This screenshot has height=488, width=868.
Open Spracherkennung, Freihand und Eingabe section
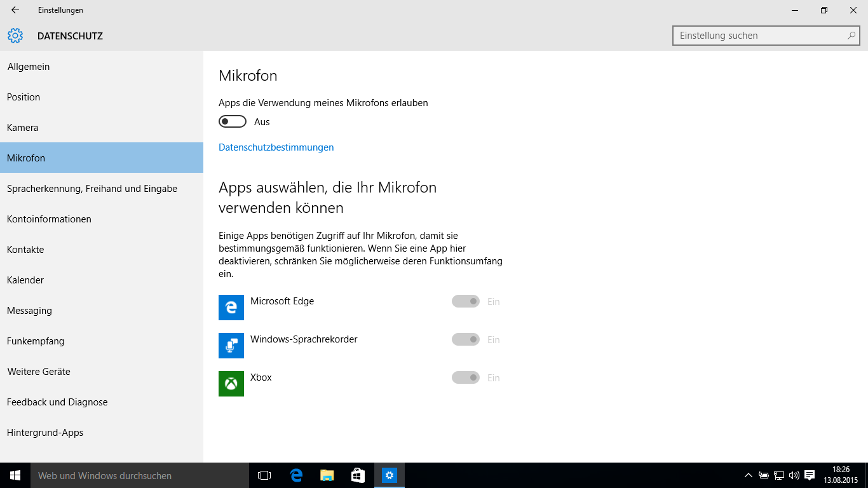92,189
